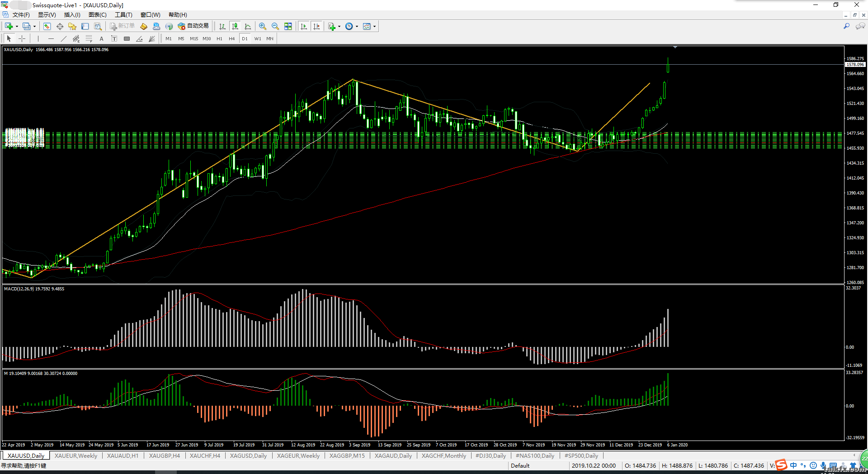
Task: Switch timeframe to H4
Action: point(232,38)
